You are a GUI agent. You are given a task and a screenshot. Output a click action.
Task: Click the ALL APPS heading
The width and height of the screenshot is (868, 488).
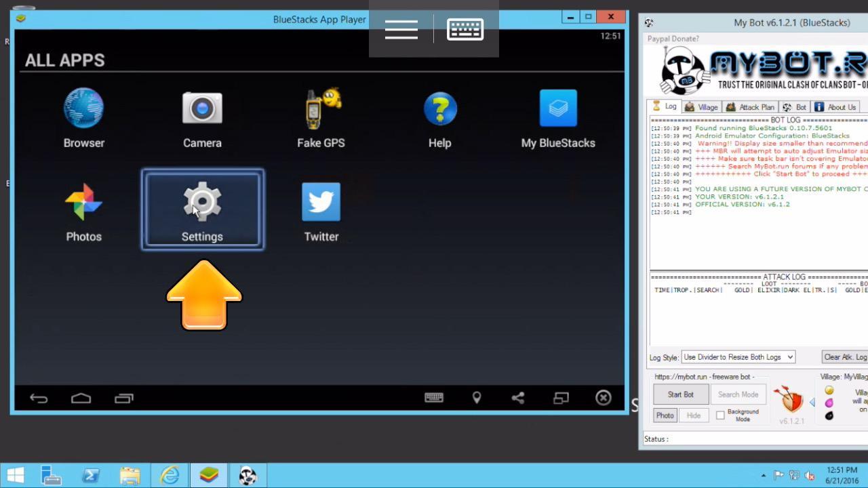65,60
